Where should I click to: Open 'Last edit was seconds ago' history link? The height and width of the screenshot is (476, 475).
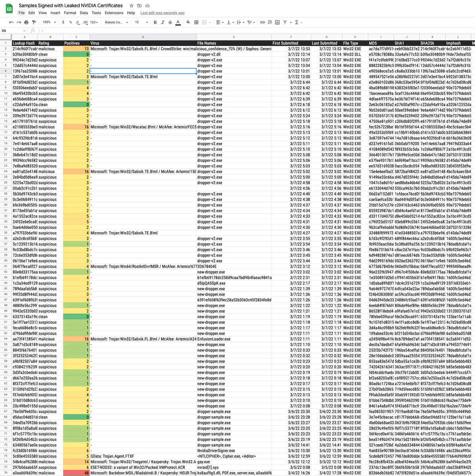tap(163, 13)
